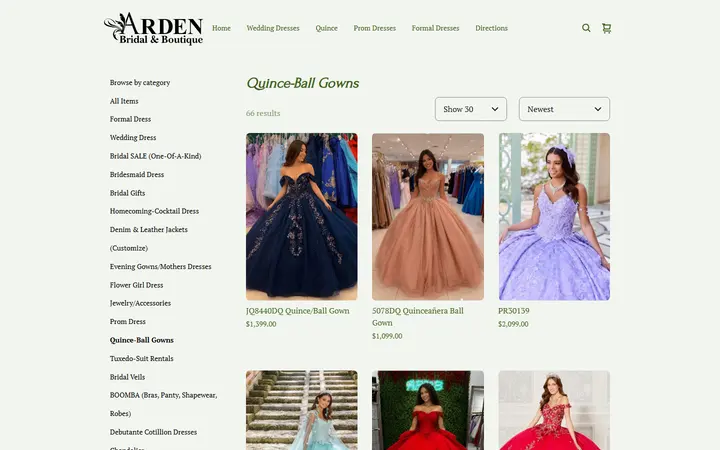Viewport: 720px width, 450px height.
Task: Click 5078DQ Quinceañera Ball Gown title
Action: (418, 317)
